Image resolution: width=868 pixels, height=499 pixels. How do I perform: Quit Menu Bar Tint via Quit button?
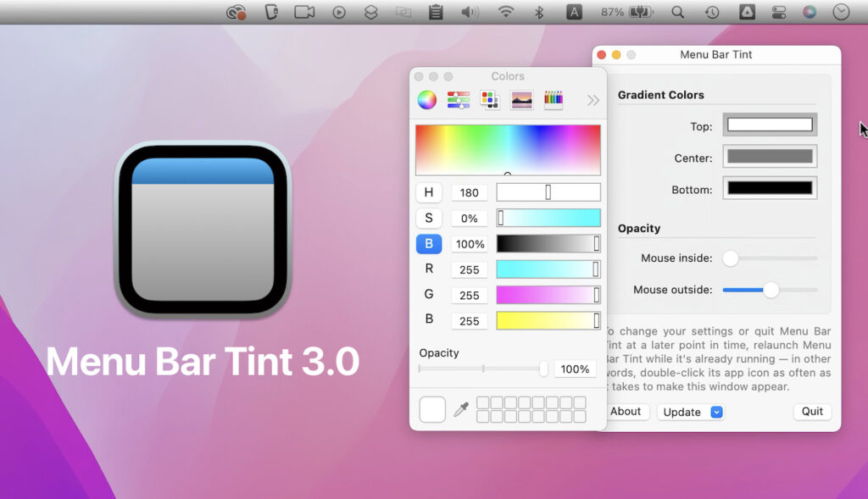point(811,412)
